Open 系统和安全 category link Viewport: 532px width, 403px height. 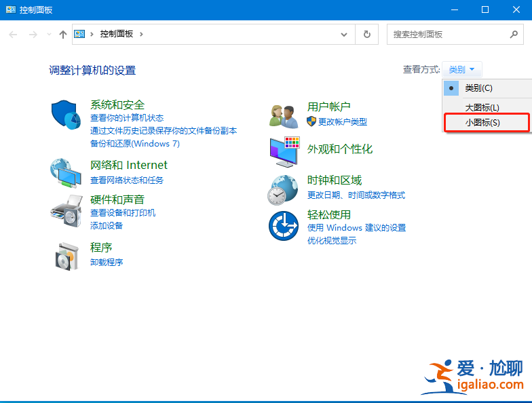[117, 104]
